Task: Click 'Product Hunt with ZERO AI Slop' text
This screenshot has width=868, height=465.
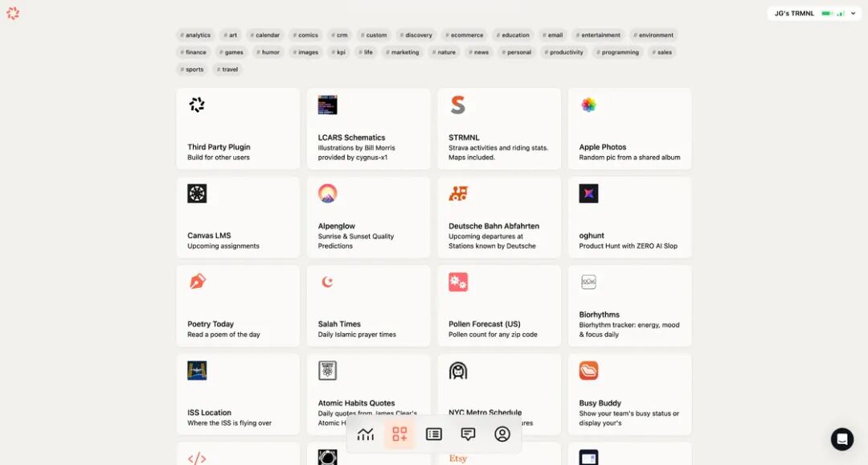Action: 628,245
